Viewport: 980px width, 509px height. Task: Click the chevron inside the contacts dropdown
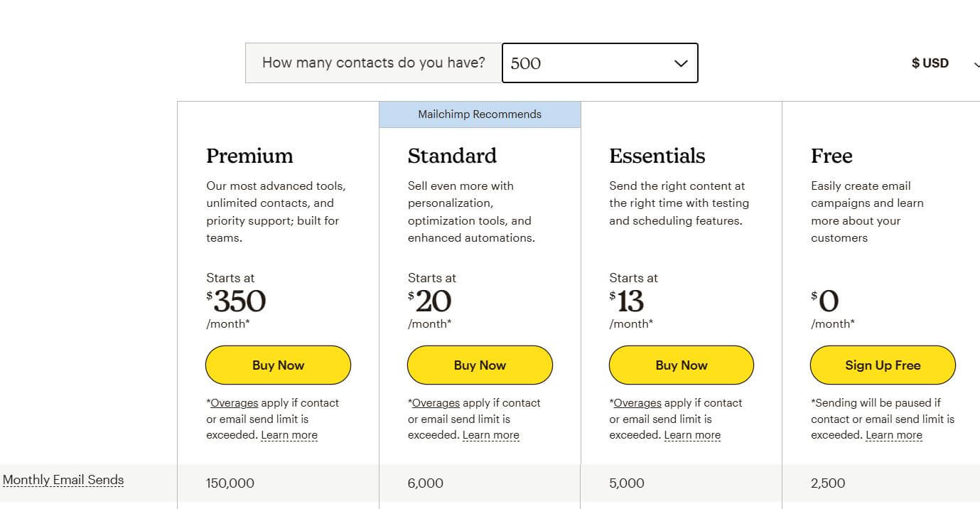click(681, 63)
